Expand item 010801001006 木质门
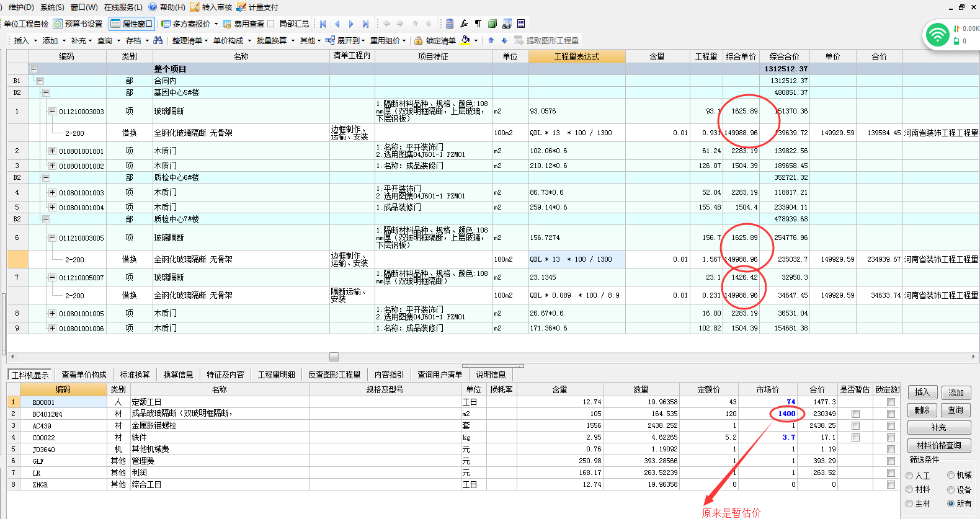This screenshot has width=980, height=519. coord(52,328)
